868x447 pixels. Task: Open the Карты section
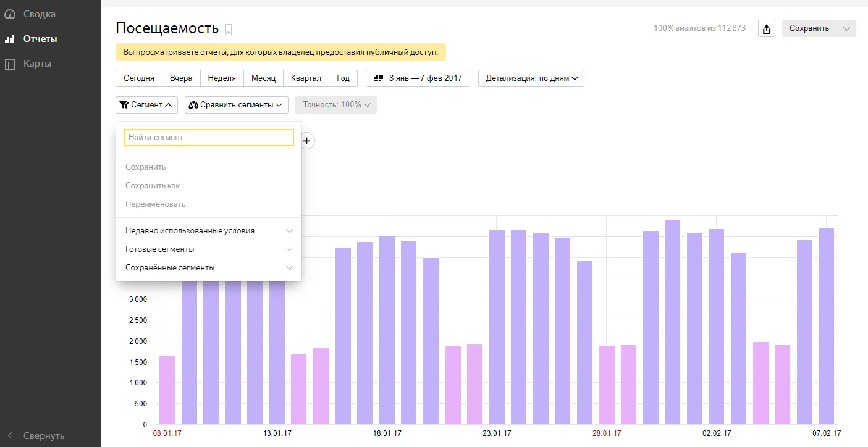coord(37,64)
